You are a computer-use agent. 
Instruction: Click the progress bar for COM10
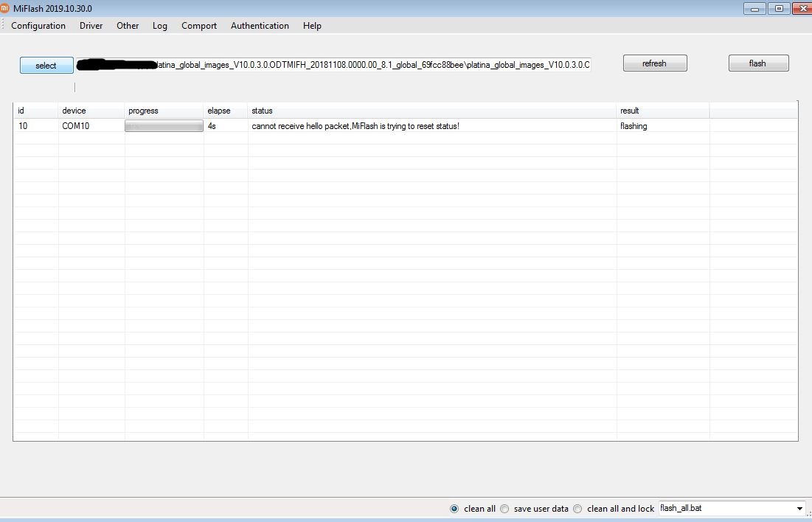164,127
